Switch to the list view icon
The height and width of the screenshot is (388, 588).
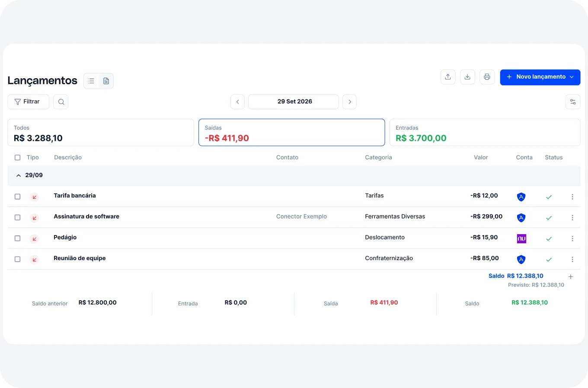click(91, 81)
